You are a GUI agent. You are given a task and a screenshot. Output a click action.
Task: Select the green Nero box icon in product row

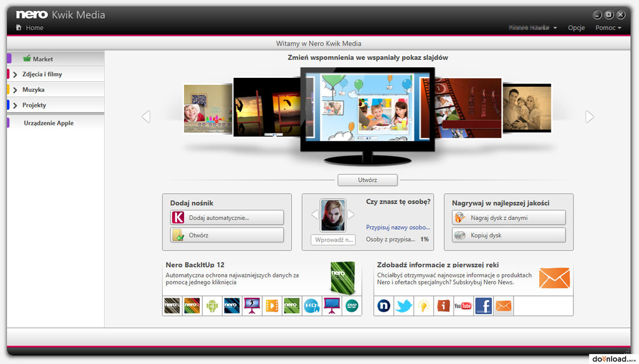(292, 305)
